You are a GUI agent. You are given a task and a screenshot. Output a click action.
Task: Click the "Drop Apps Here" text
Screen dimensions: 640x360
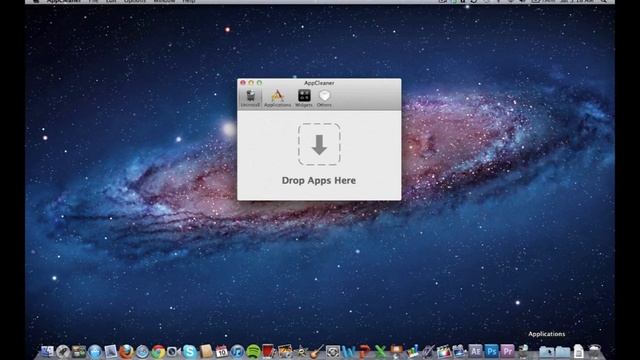319,180
